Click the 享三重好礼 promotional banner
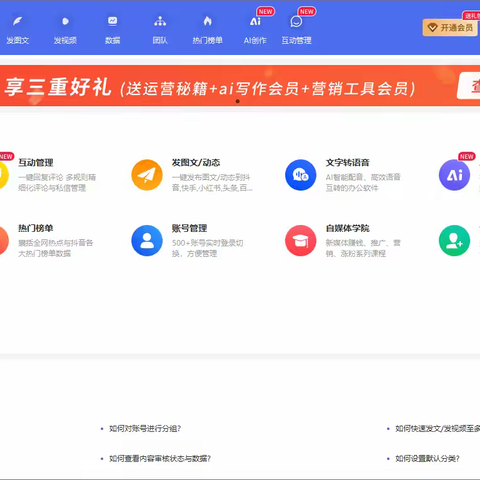Image resolution: width=480 pixels, height=480 pixels. pos(240,86)
